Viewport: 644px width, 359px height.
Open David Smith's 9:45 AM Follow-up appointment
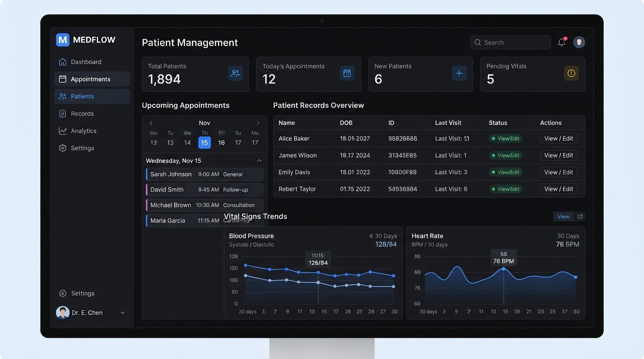click(205, 190)
